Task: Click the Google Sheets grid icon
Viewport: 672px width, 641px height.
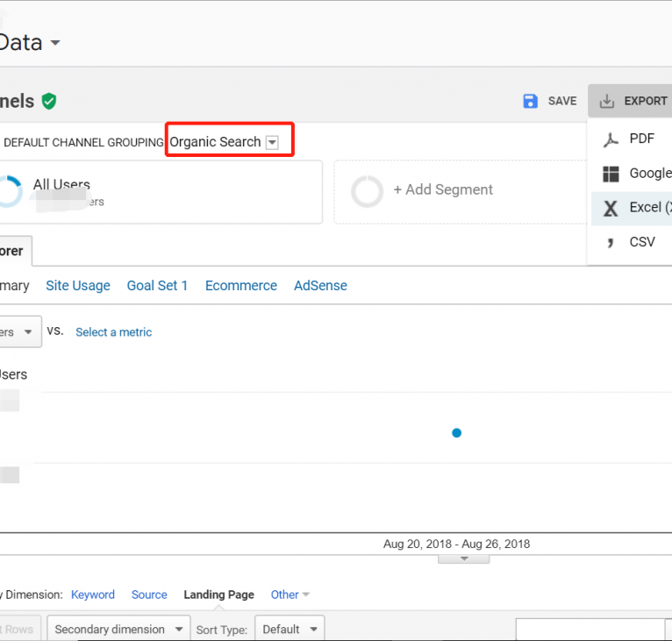Action: pyautogui.click(x=611, y=174)
